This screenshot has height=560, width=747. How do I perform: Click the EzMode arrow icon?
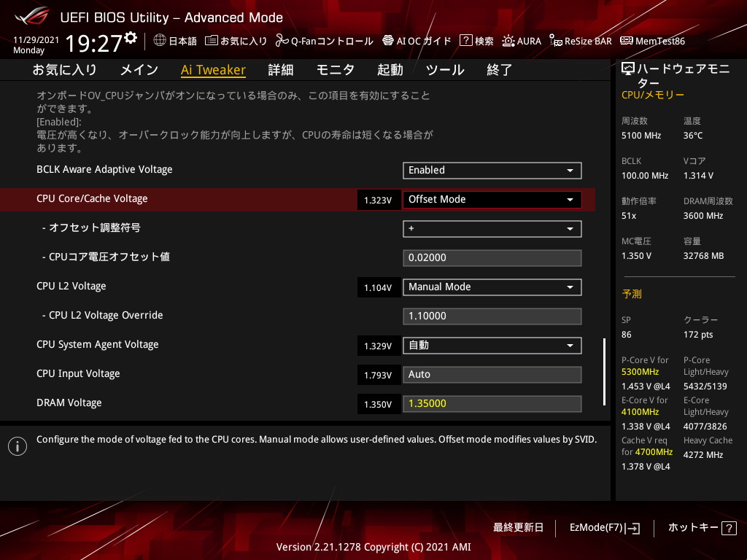(x=633, y=528)
